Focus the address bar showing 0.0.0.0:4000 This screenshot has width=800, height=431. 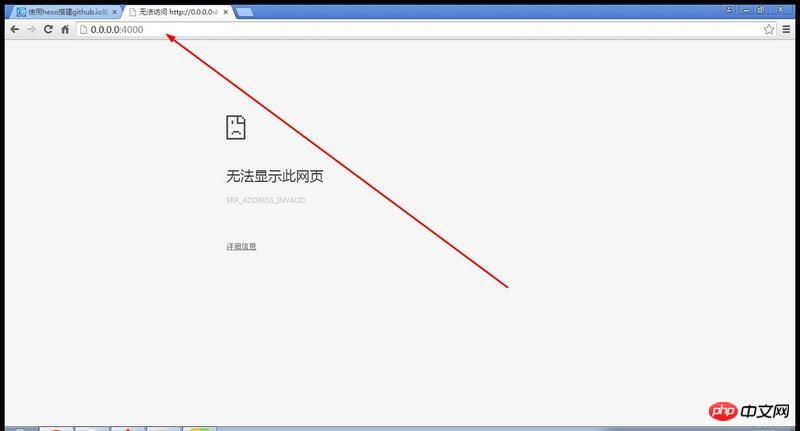(427, 30)
